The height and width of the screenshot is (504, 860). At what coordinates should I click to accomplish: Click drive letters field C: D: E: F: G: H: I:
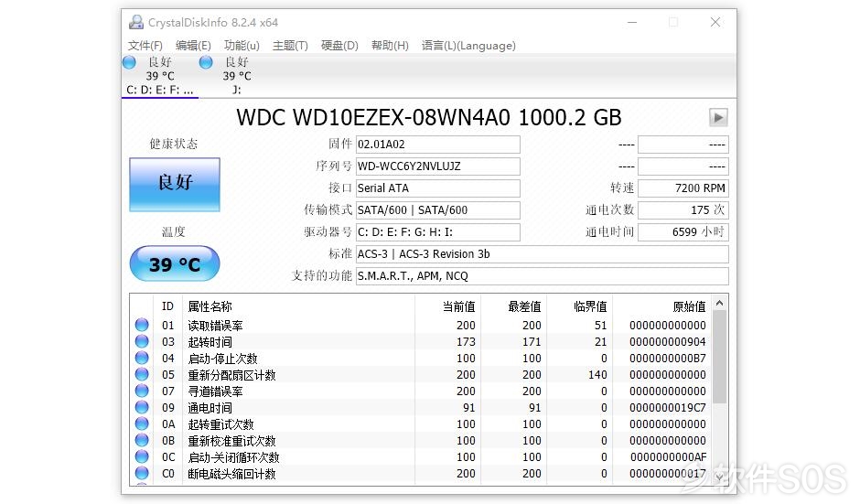pyautogui.click(x=437, y=232)
